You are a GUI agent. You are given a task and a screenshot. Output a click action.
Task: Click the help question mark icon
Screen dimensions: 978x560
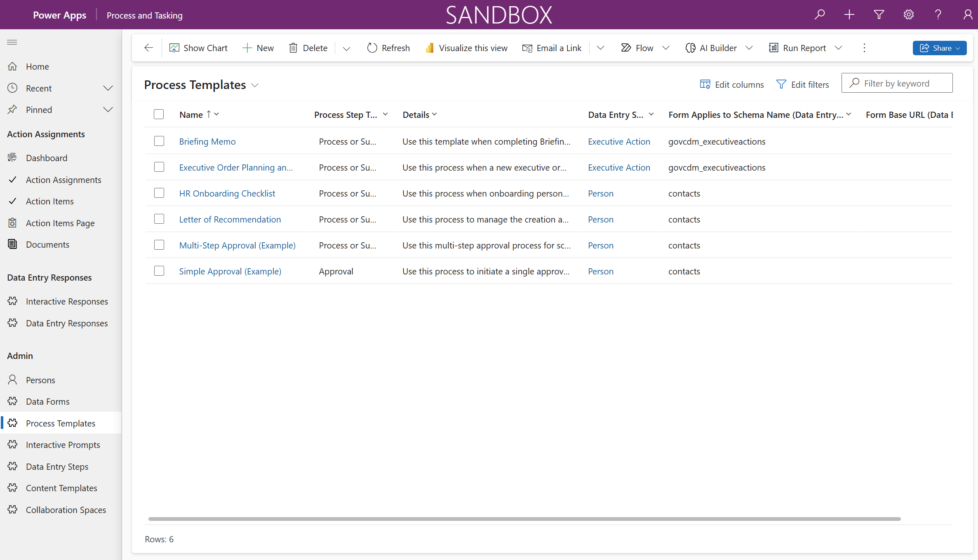coord(938,15)
